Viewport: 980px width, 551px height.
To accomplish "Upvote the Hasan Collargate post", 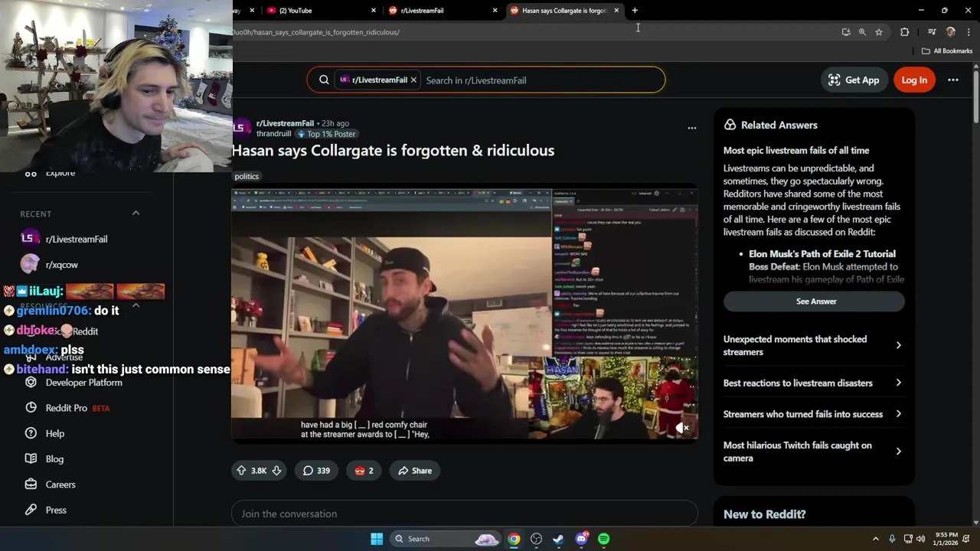I will click(x=241, y=471).
